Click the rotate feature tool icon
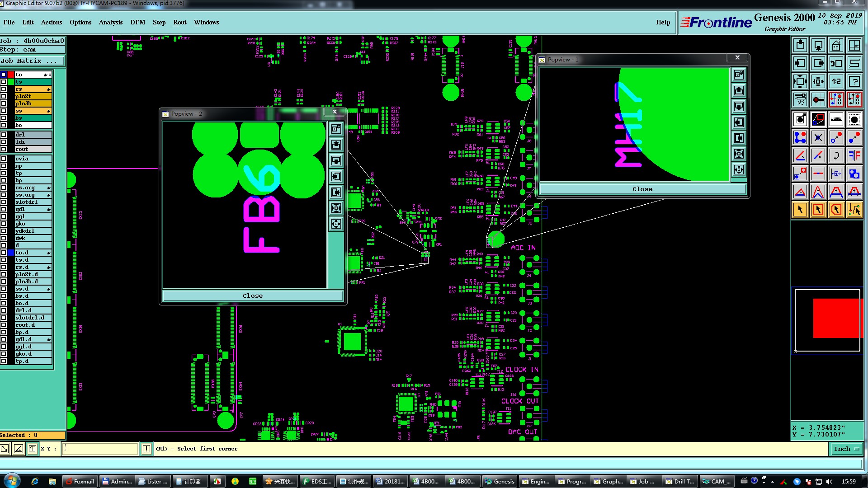868x488 pixels. [x=836, y=155]
